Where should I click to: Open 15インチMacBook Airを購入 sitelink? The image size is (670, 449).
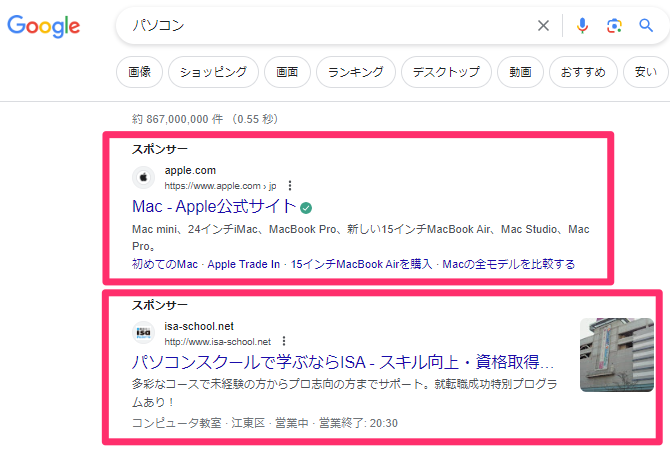point(361,264)
